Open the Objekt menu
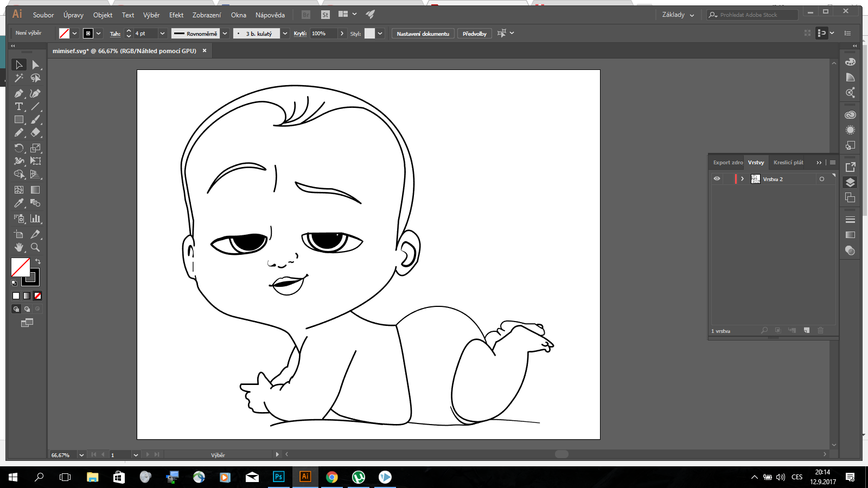The width and height of the screenshot is (868, 488). pyautogui.click(x=103, y=15)
